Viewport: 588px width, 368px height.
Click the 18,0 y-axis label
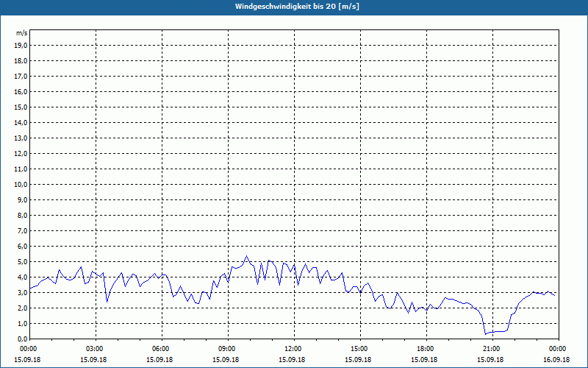(x=21, y=61)
